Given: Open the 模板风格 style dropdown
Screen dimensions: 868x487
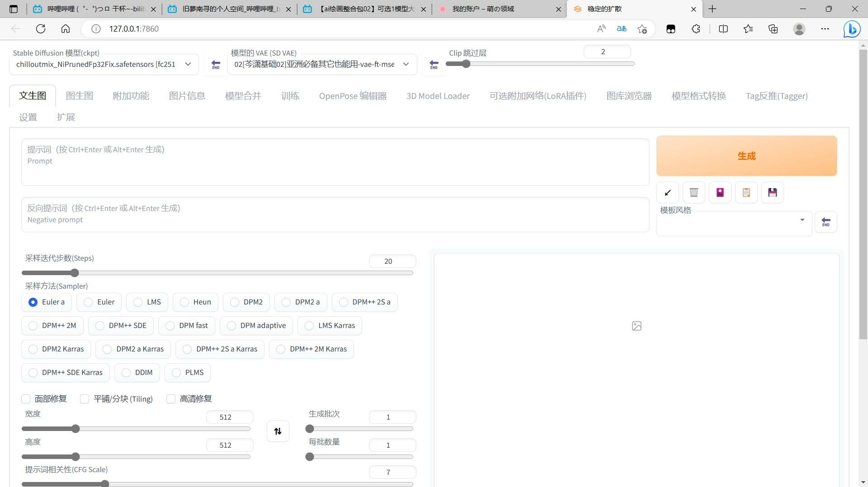Looking at the screenshot, I should click(x=733, y=222).
